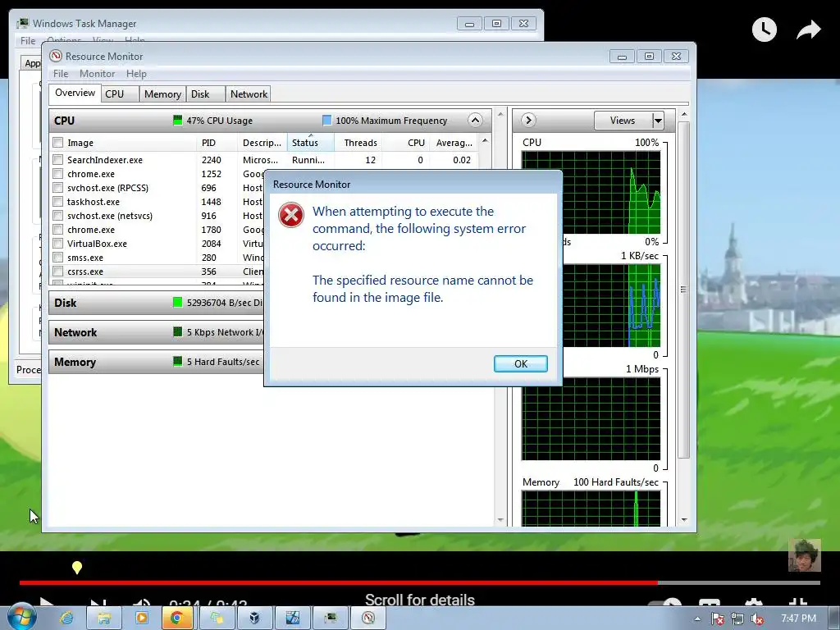Click the graph pane vertical scrollbar thumb
The width and height of the screenshot is (840, 630).
click(683, 290)
